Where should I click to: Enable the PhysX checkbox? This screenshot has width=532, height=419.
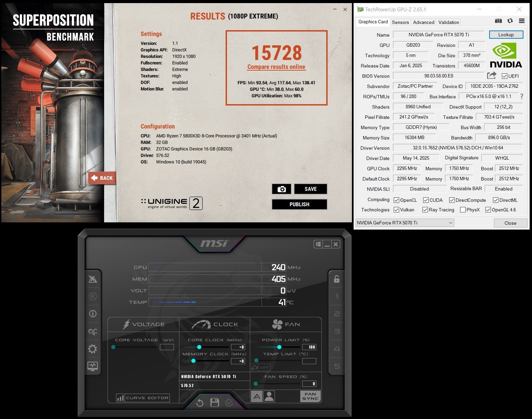[463, 210]
